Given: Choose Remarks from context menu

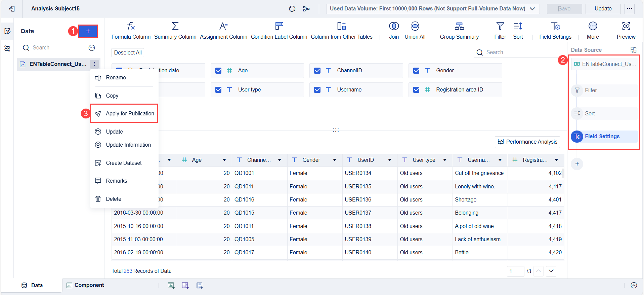Looking at the screenshot, I should coord(124,181).
